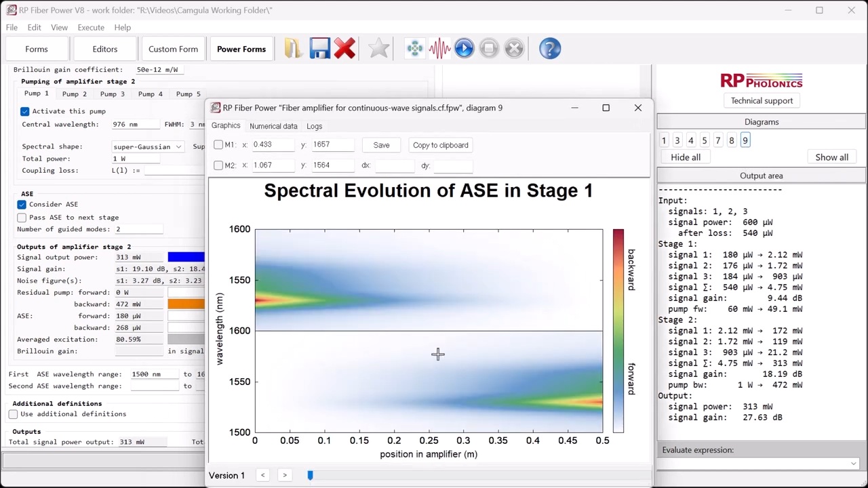This screenshot has height=488, width=868.
Task: Enable Pass ASE to next stage
Action: point(22,218)
